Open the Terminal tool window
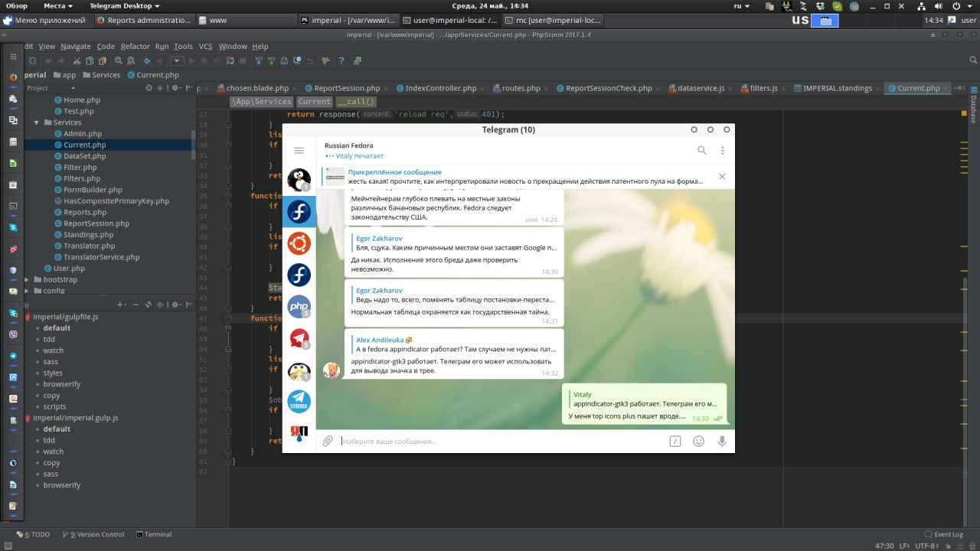This screenshot has height=551, width=980. click(153, 534)
